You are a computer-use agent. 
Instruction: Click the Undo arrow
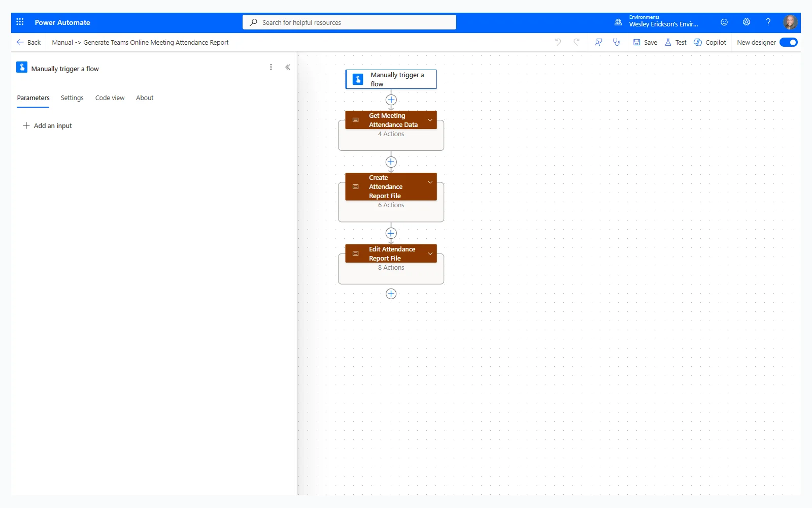click(x=558, y=42)
